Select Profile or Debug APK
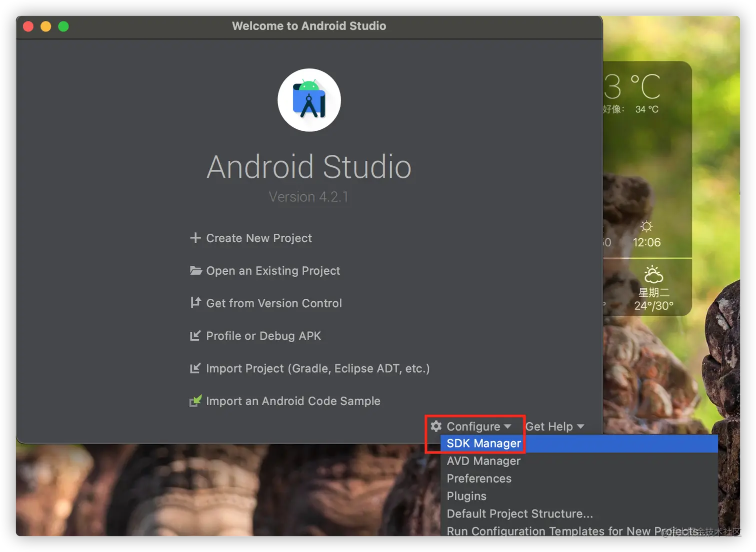Screen dimensions: 756x552 263,336
